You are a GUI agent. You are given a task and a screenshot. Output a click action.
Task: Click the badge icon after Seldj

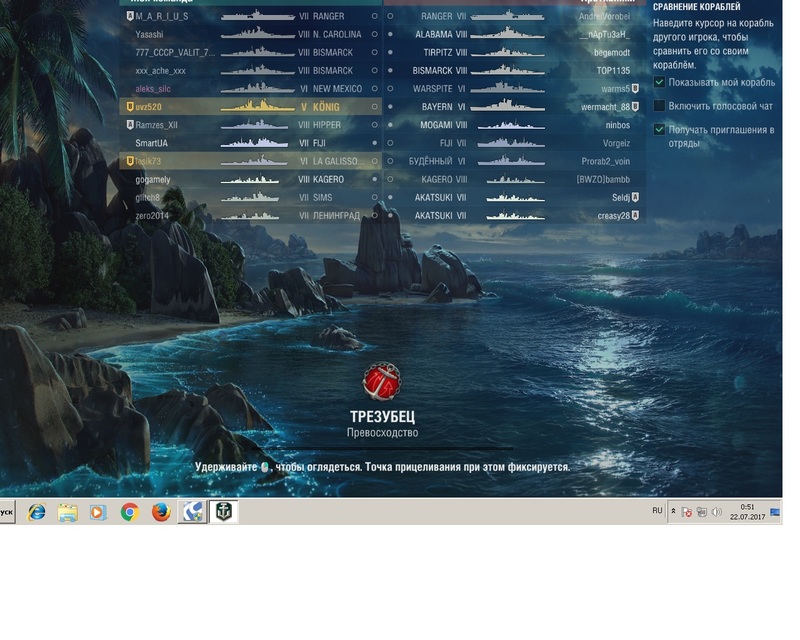coord(635,197)
